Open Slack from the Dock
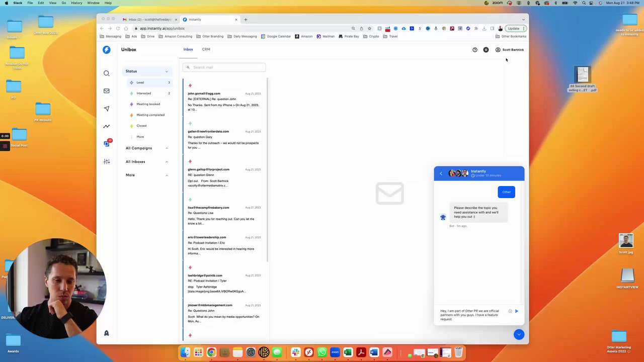 coord(295,352)
